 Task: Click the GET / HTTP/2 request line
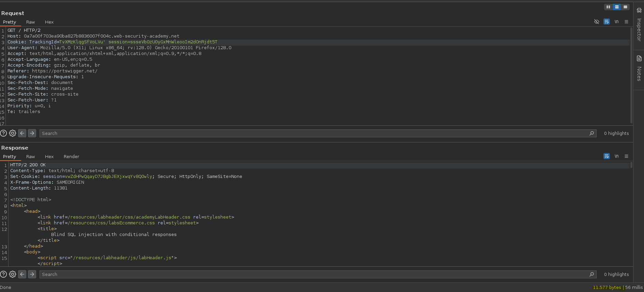tap(24, 30)
